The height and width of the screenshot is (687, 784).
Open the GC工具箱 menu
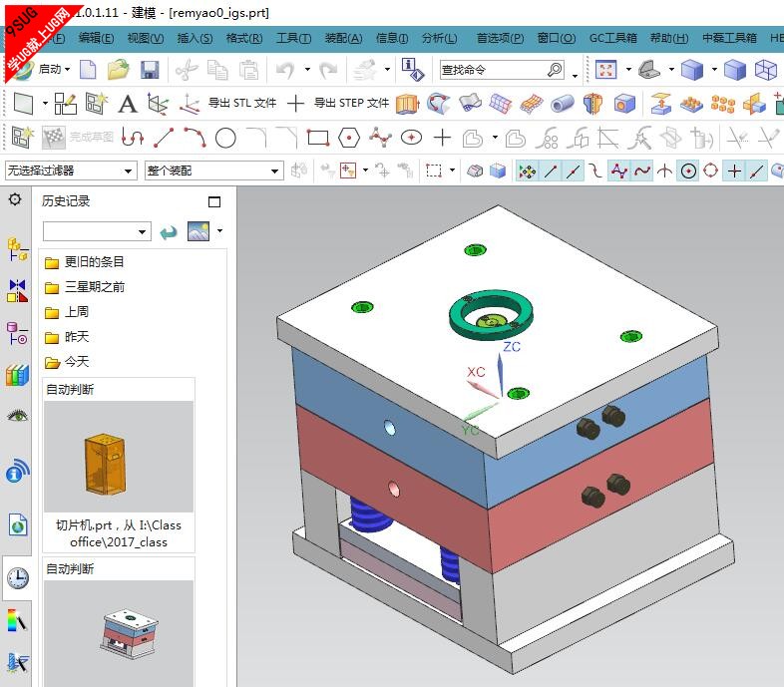pyautogui.click(x=613, y=39)
